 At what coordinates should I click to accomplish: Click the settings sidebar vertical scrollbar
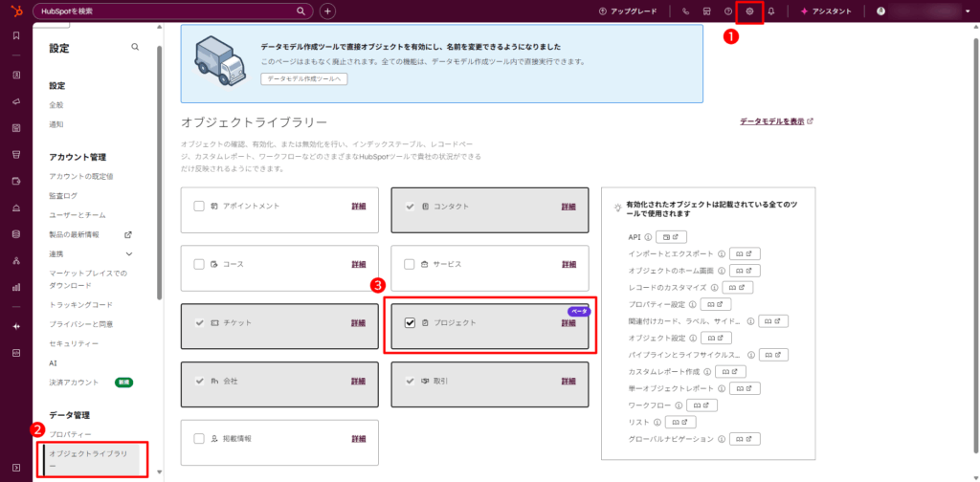pos(160,173)
